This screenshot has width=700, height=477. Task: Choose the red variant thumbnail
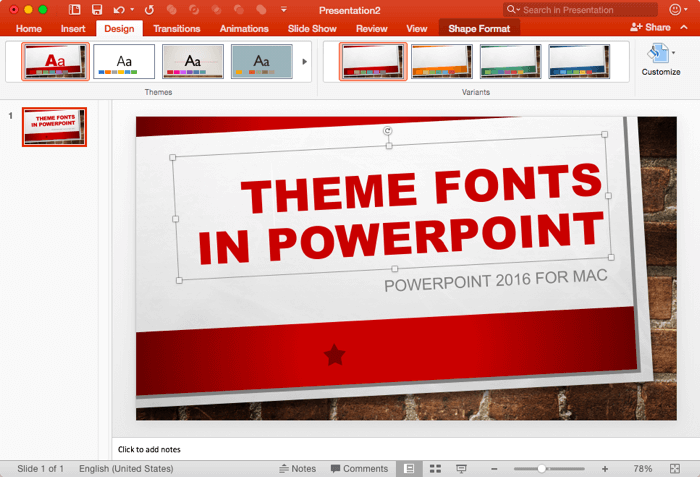click(x=373, y=61)
